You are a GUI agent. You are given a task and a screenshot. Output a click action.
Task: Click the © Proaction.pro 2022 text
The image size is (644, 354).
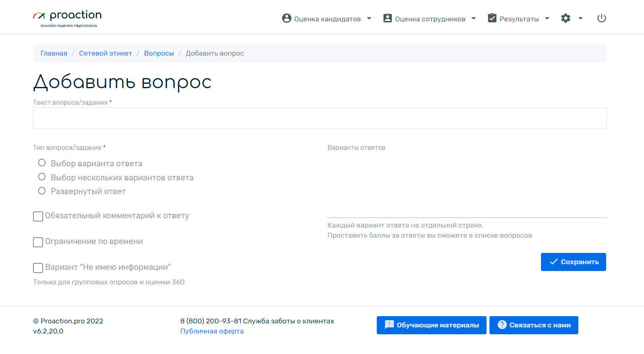68,321
